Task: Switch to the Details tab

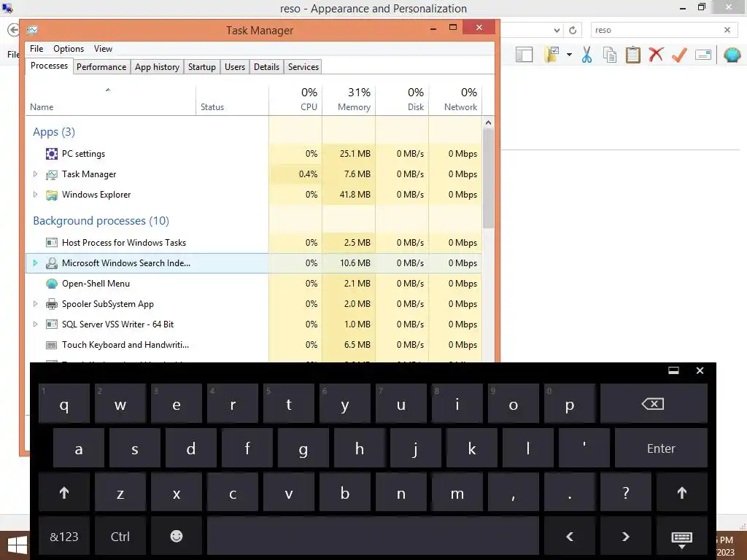Action: 267,67
